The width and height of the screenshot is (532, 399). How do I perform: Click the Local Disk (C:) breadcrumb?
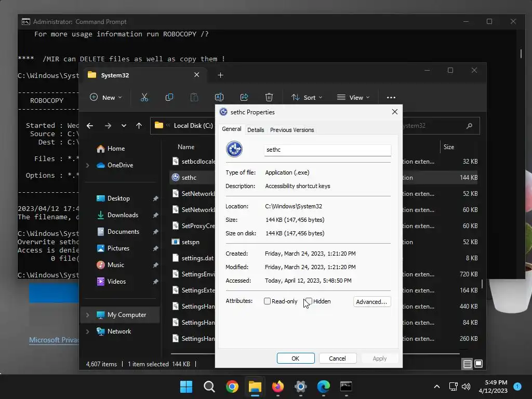[x=193, y=126]
